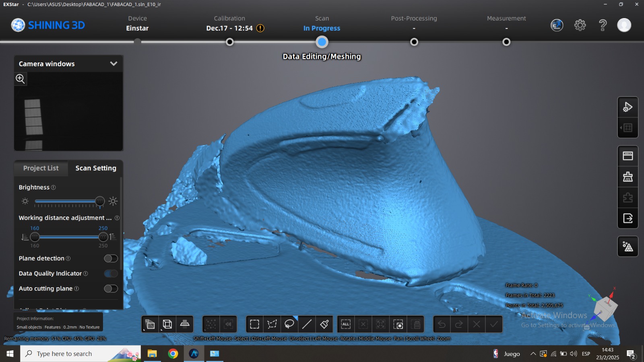This screenshot has height=362, width=644.
Task: Toggle the Data Quality Indicator switch
Action: coord(111,274)
